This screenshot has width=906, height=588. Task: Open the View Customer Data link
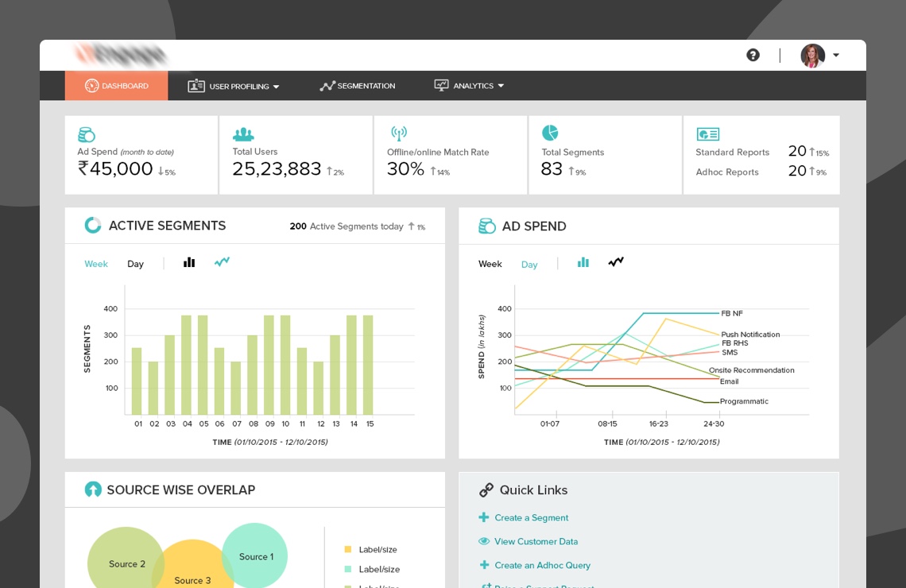536,542
